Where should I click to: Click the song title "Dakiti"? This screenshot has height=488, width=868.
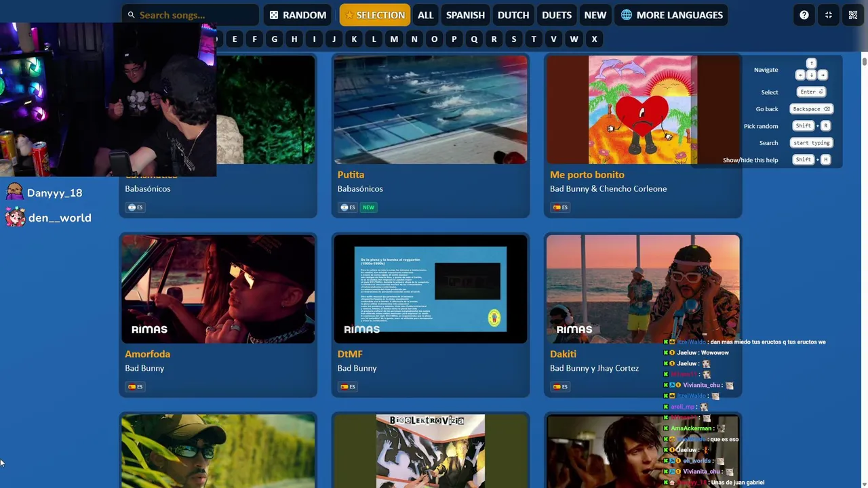563,354
